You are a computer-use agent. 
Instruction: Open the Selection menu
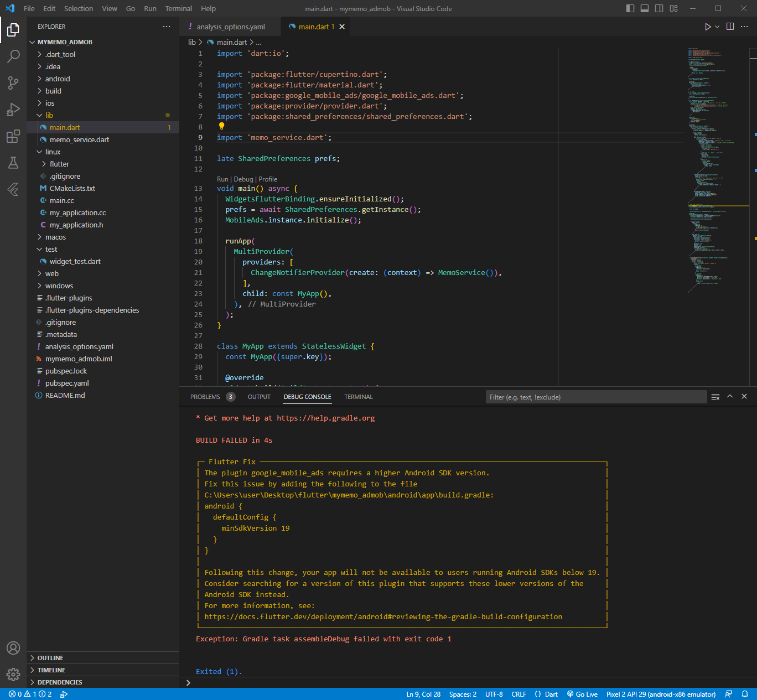[x=79, y=8]
